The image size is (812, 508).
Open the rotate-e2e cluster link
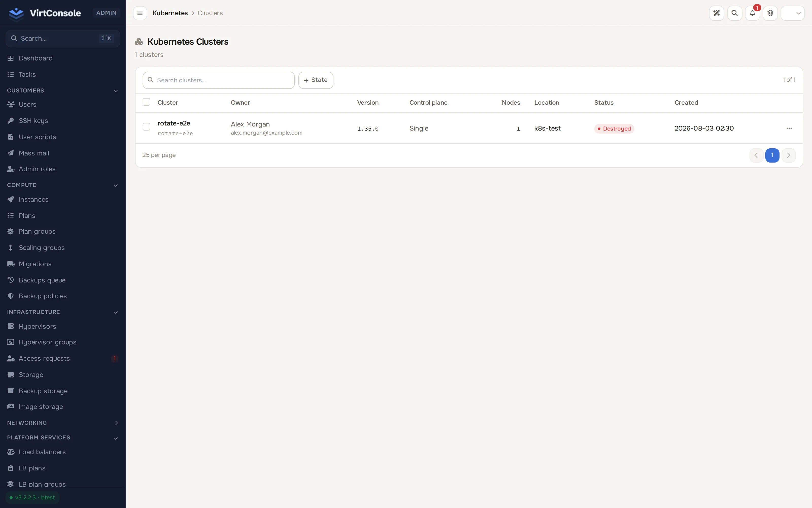[174, 123]
